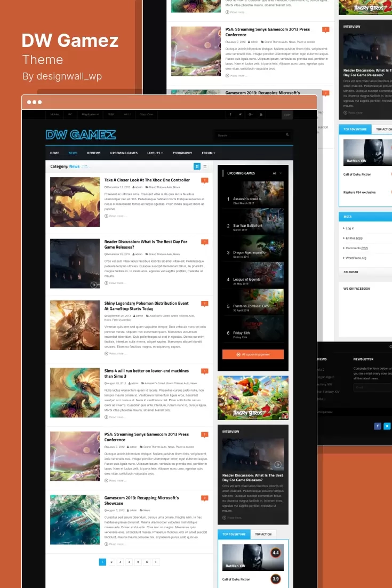Open comments icon on Xbox One Controller article
This screenshot has width=392, height=588.
(x=205, y=180)
